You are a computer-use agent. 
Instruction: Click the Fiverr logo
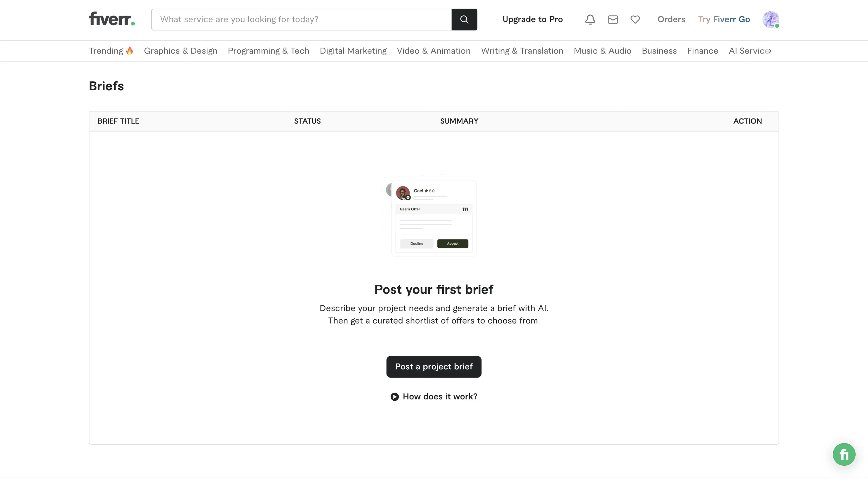(x=111, y=19)
